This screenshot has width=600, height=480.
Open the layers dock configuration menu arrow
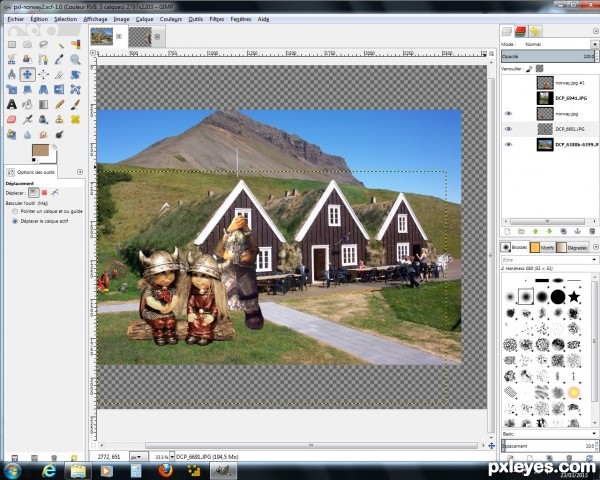coord(596,31)
